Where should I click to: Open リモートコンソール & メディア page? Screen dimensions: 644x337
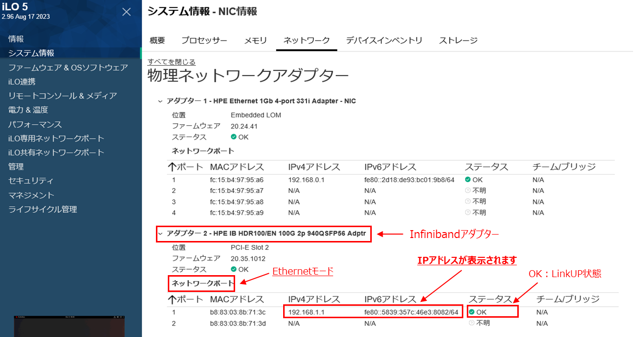click(62, 96)
